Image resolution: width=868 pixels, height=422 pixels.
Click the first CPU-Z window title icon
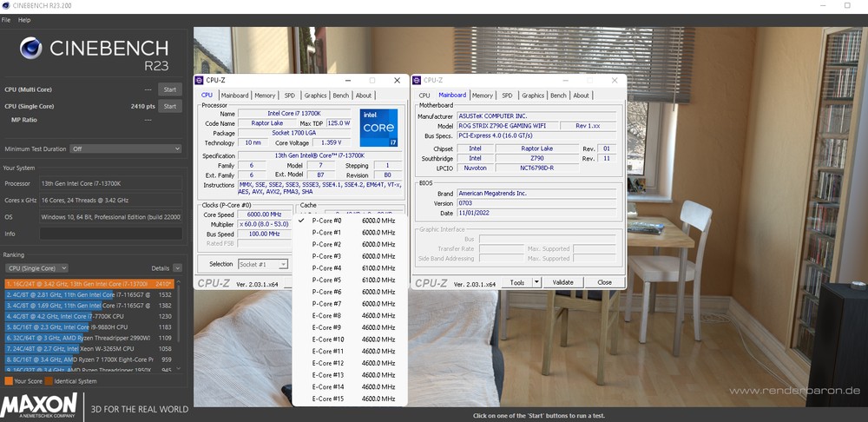(x=200, y=80)
